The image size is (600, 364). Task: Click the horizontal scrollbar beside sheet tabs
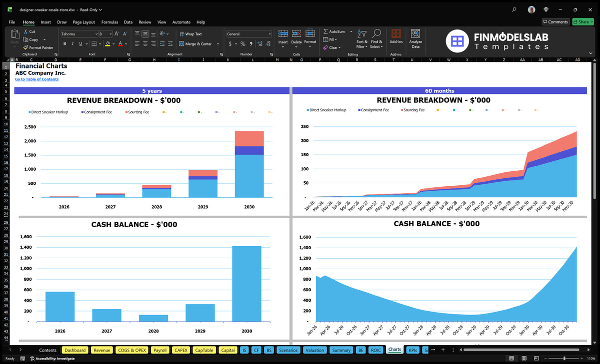click(522, 350)
